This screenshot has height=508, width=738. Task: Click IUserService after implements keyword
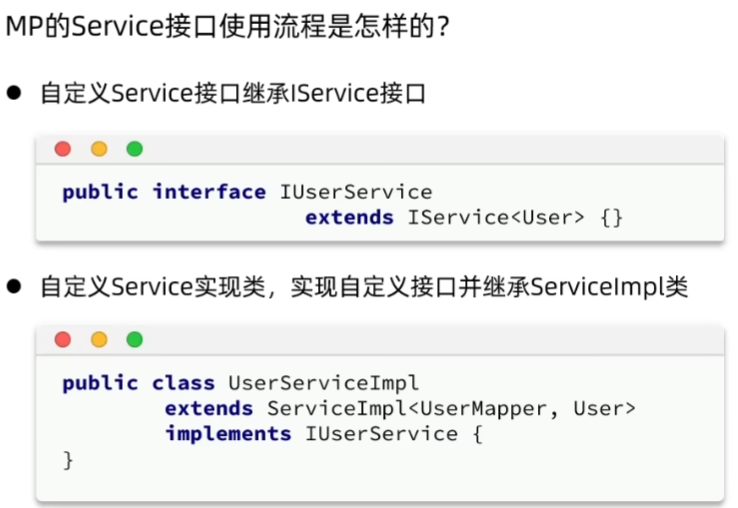coord(381,434)
